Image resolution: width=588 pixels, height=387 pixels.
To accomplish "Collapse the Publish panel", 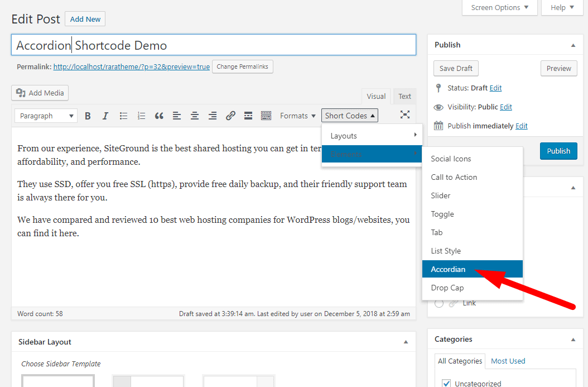I will point(573,45).
